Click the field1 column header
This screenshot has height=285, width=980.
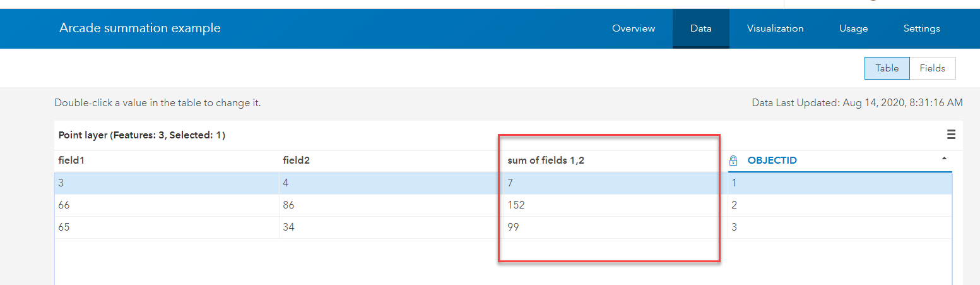(71, 161)
